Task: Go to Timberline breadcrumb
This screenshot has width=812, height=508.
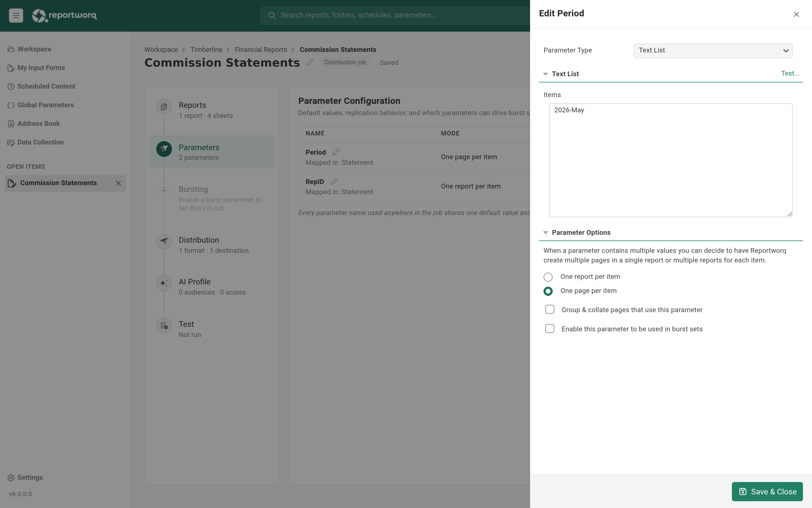Action: click(x=206, y=50)
